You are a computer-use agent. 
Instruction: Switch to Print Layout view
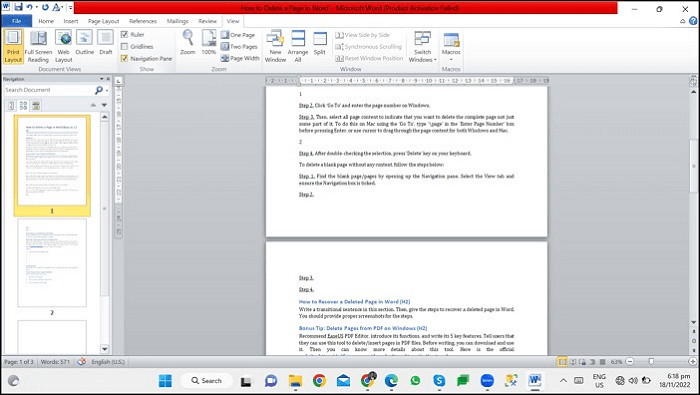(x=13, y=46)
